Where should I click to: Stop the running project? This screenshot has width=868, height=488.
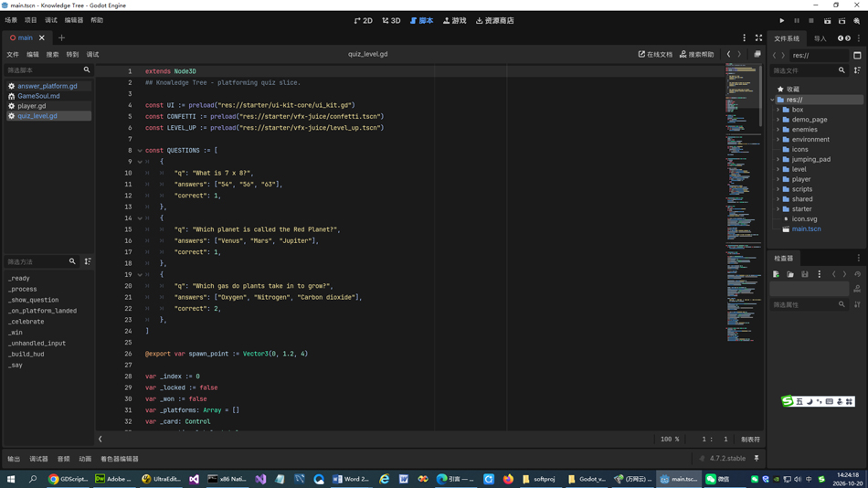point(811,20)
